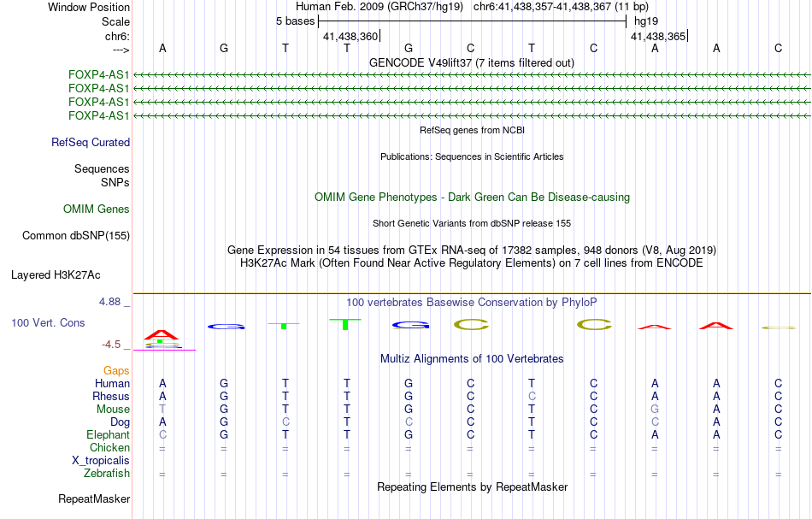Select the Dog species row label
The height and width of the screenshot is (519, 812).
[x=120, y=422]
